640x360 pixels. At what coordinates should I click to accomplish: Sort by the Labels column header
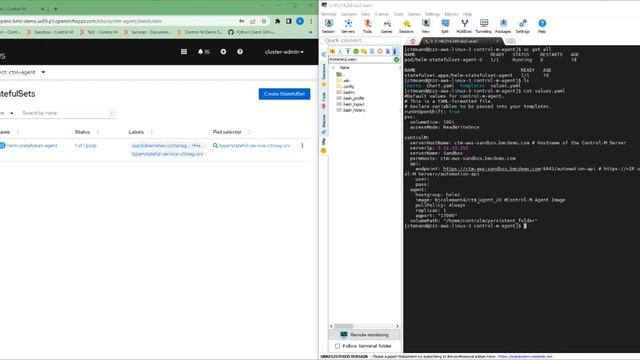coord(136,132)
